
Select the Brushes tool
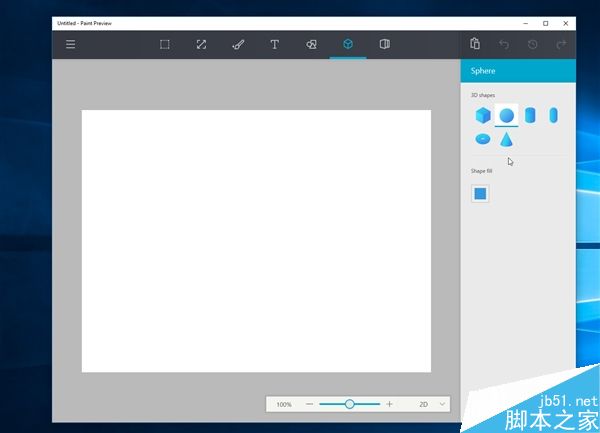238,45
